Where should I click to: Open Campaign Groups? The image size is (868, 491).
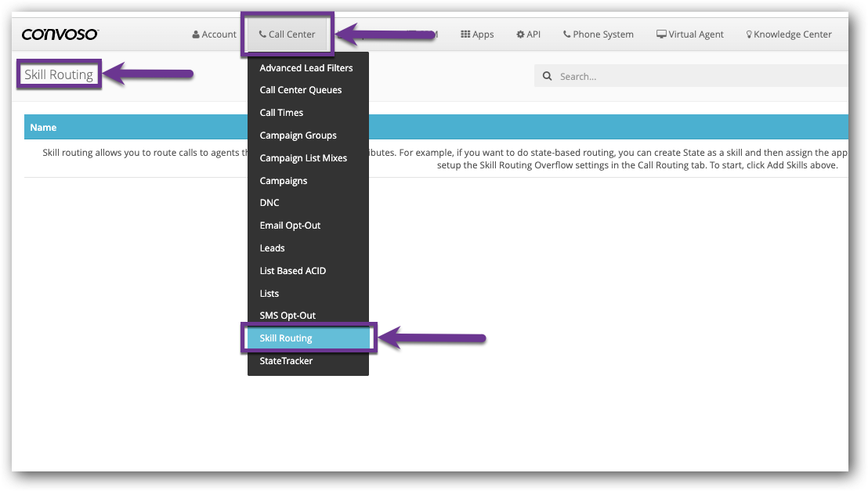(x=298, y=135)
